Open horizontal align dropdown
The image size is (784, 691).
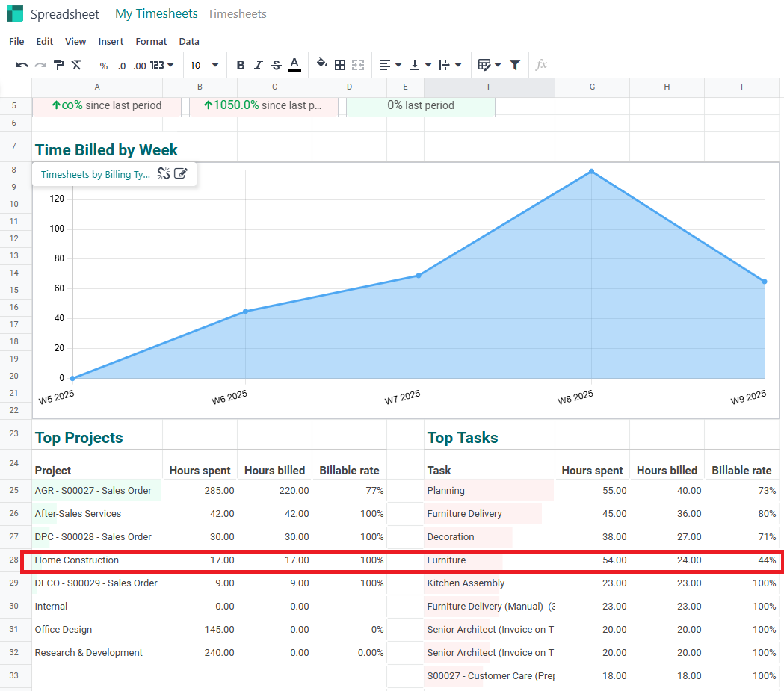click(390, 65)
